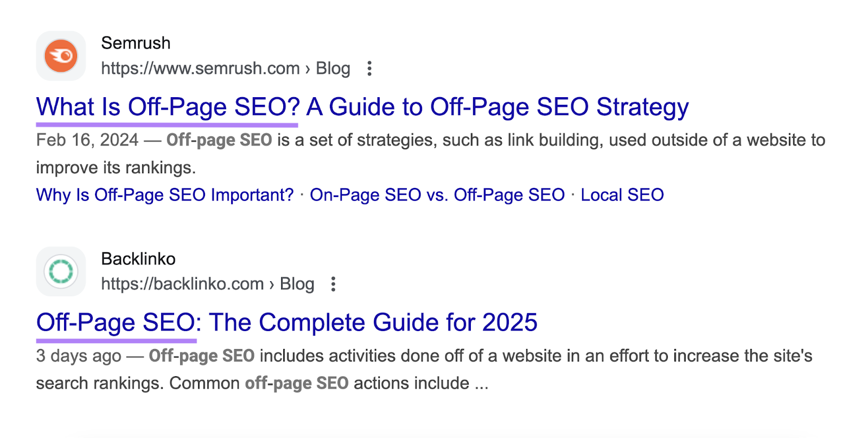Click bold "Off-page SEO" in Semrush snippet

pyautogui.click(x=219, y=139)
